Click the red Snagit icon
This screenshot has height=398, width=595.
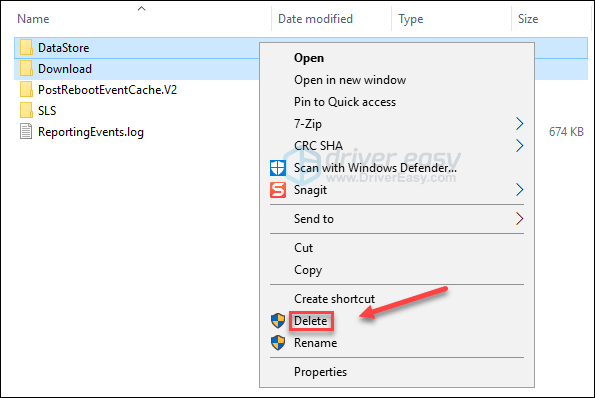[x=278, y=190]
